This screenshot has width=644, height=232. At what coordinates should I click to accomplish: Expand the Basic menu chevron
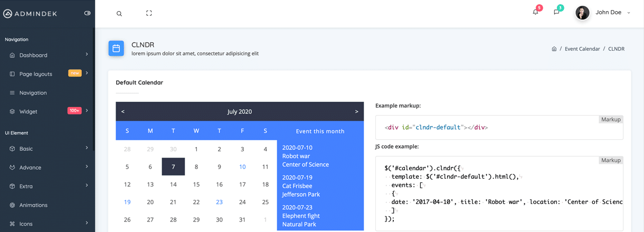point(87,148)
